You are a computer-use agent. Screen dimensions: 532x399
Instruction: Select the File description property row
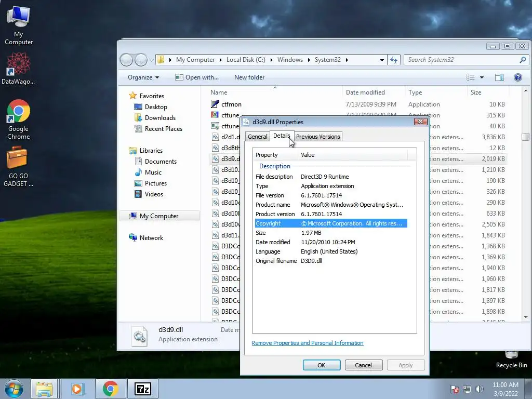coord(331,177)
